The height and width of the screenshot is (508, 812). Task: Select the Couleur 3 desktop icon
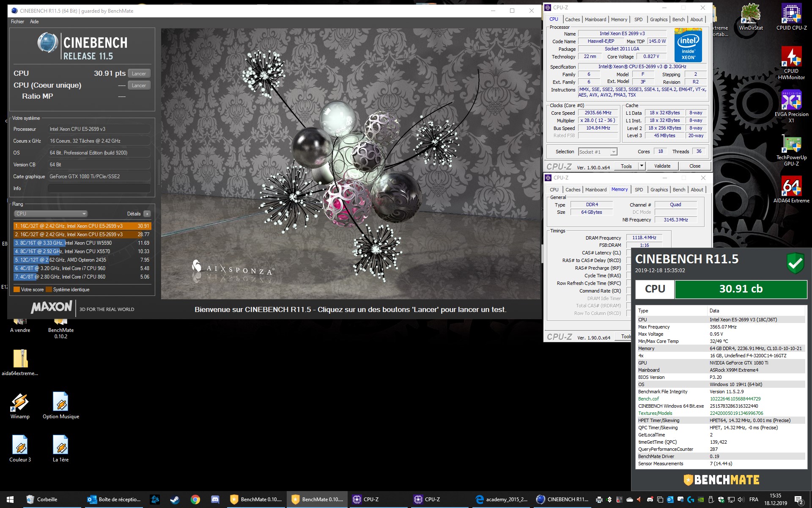point(20,449)
